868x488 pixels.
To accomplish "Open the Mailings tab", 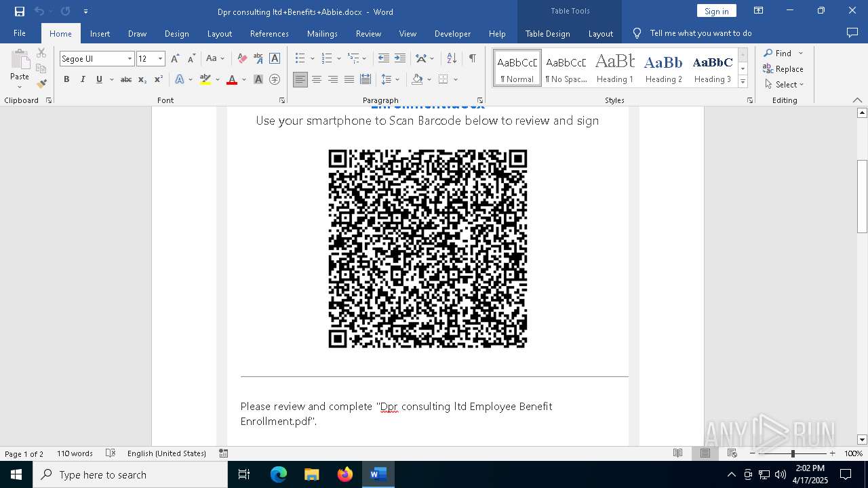I will pyautogui.click(x=322, y=33).
